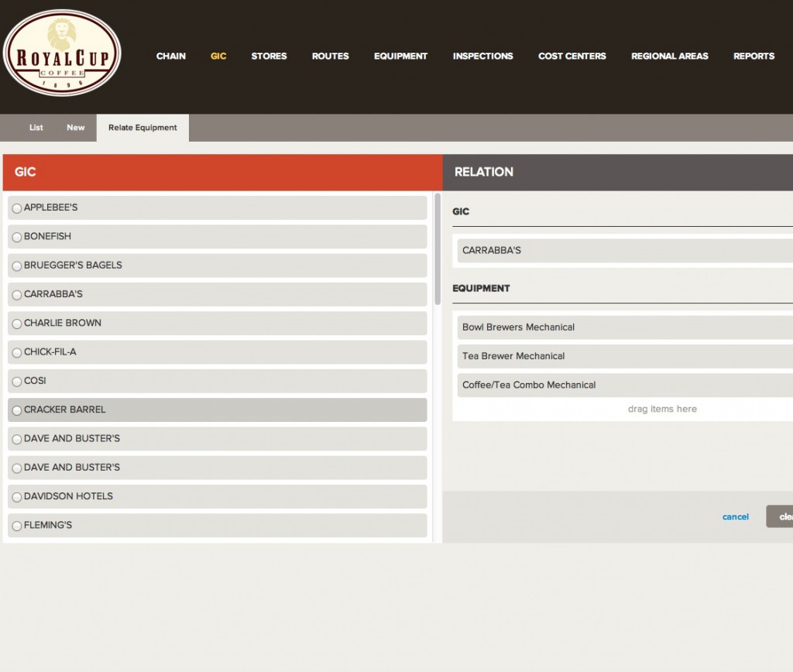Click the cancel link
The width and height of the screenshot is (793, 672).
point(736,516)
